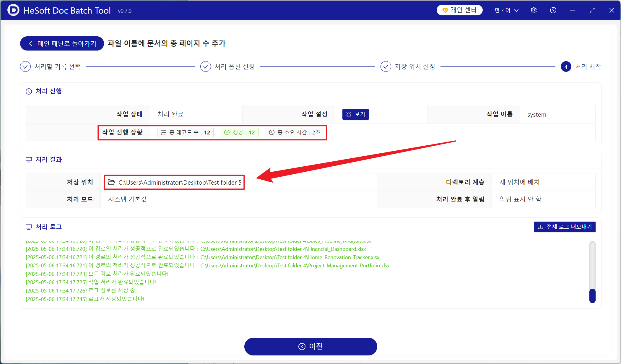Go back with the 이전 button
The height and width of the screenshot is (364, 621).
pos(310,346)
